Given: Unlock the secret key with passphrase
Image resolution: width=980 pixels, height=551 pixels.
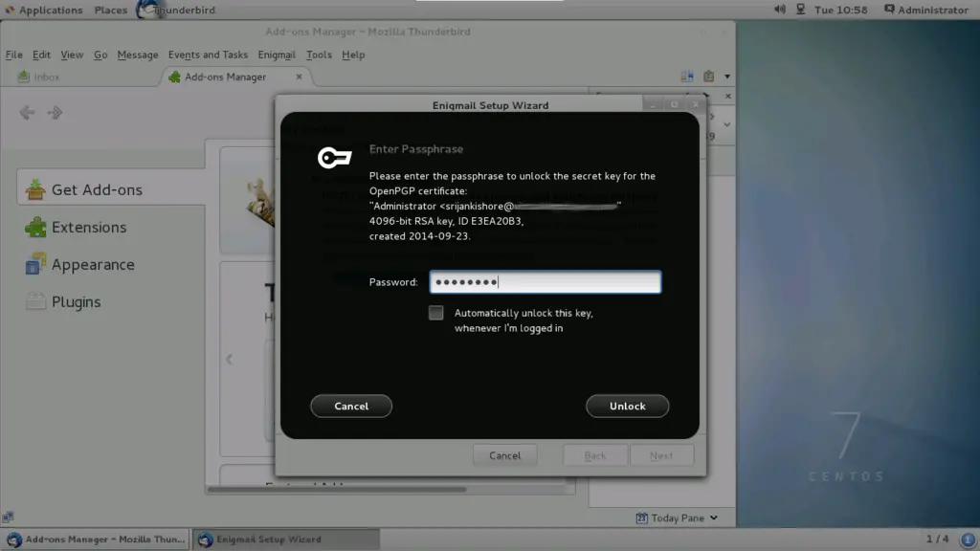Looking at the screenshot, I should tap(627, 406).
